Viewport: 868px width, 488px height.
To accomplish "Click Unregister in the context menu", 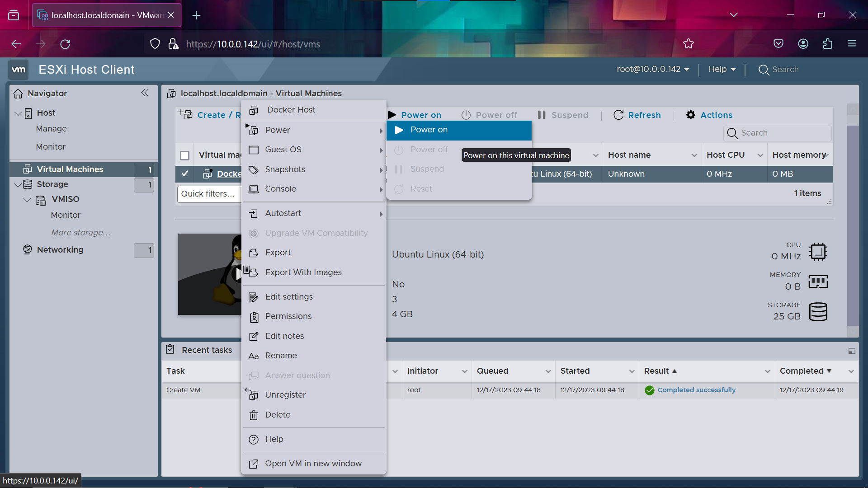I will pyautogui.click(x=314, y=395).
